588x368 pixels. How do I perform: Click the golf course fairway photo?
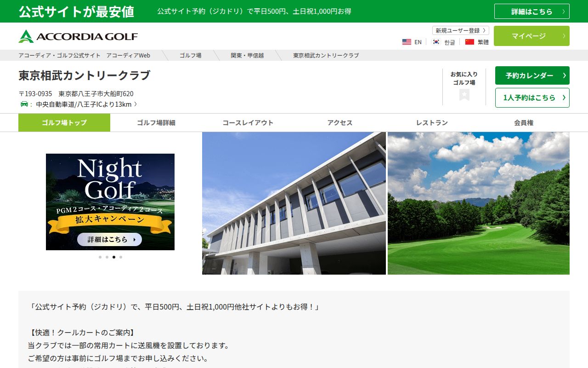coord(479,203)
